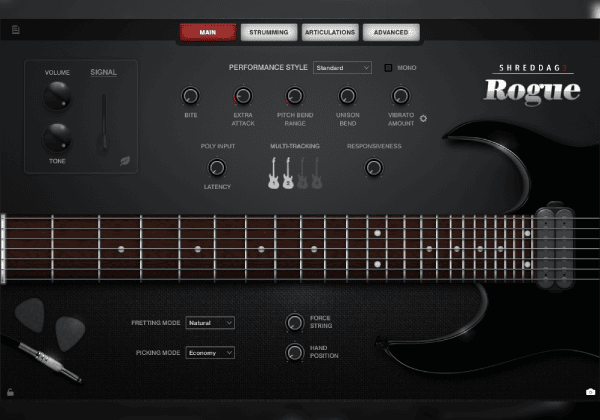This screenshot has width=600, height=420.
Task: Click the VIBRATO AMOUNT knob
Action: click(x=401, y=96)
